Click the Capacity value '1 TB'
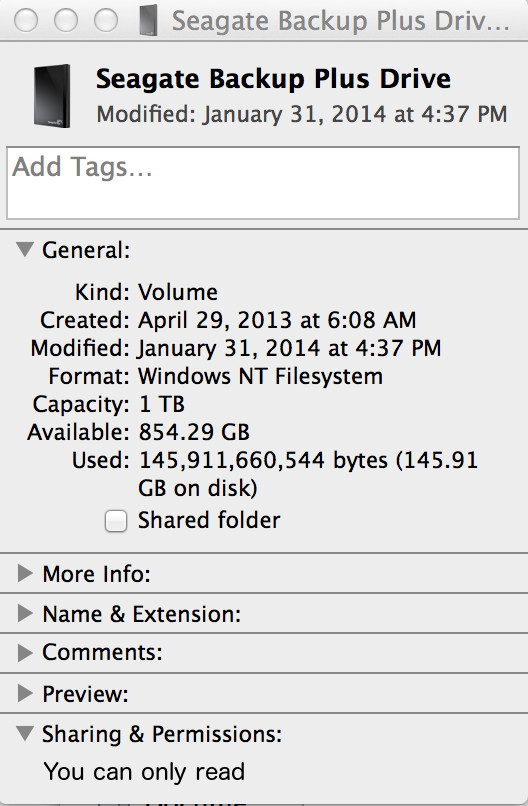This screenshot has height=806, width=528. coord(161,404)
